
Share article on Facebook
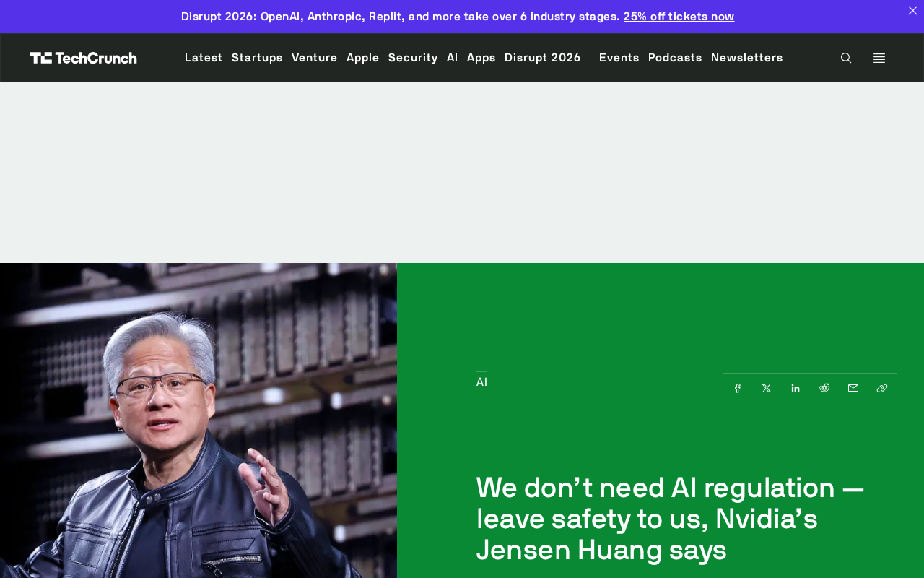point(738,388)
